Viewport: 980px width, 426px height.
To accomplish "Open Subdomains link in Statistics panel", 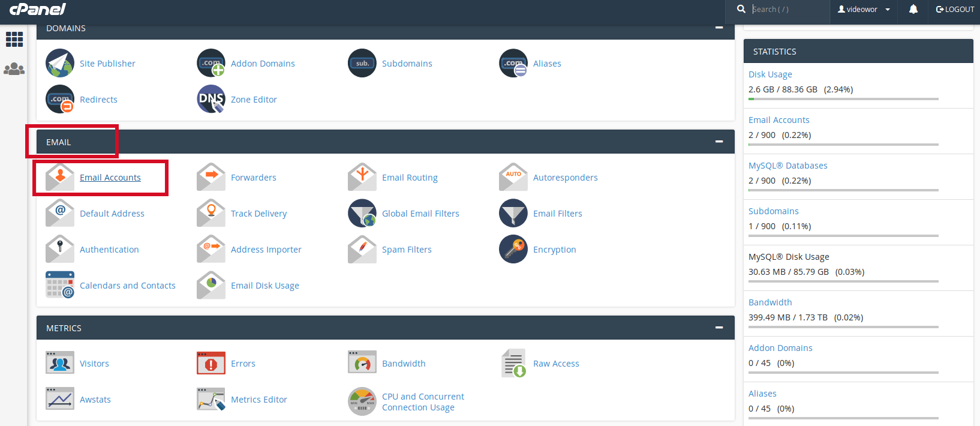I will (x=774, y=211).
